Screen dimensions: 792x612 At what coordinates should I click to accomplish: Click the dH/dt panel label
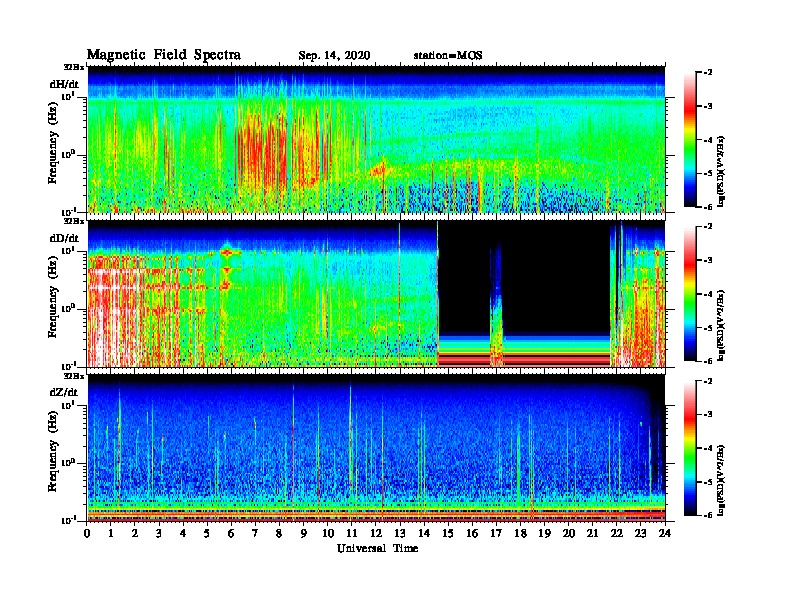coord(64,84)
